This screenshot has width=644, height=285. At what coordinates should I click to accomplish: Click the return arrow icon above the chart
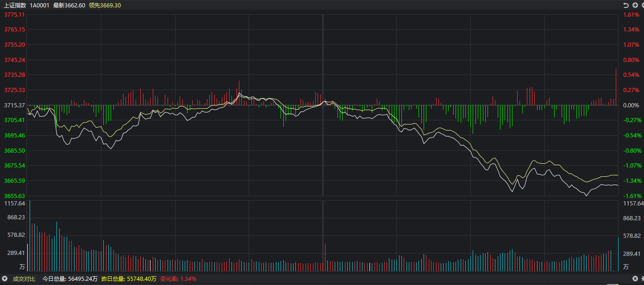626,5
